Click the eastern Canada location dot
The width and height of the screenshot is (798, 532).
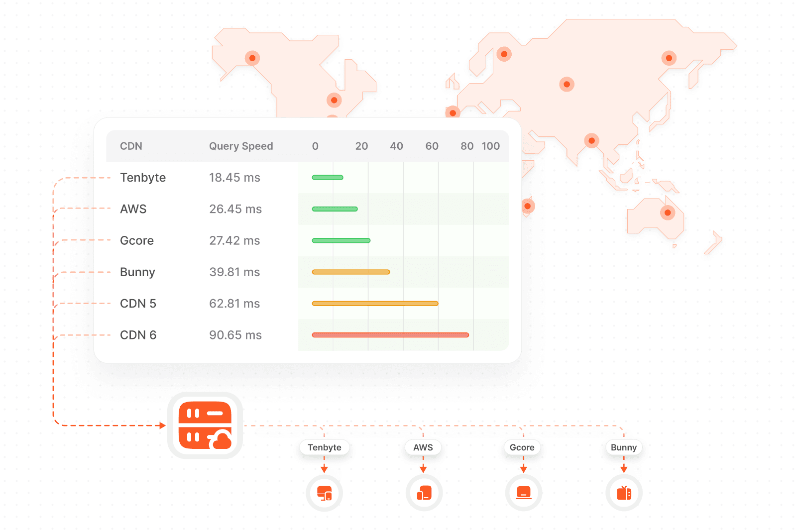pyautogui.click(x=334, y=100)
